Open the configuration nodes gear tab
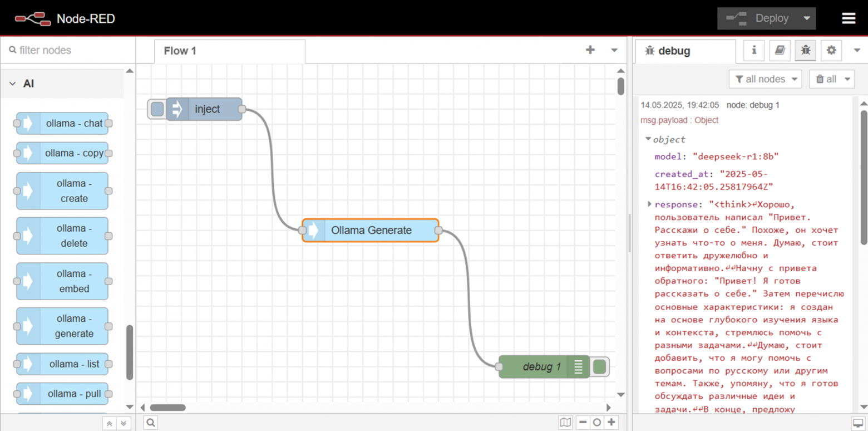Image resolution: width=868 pixels, height=431 pixels. click(x=831, y=50)
